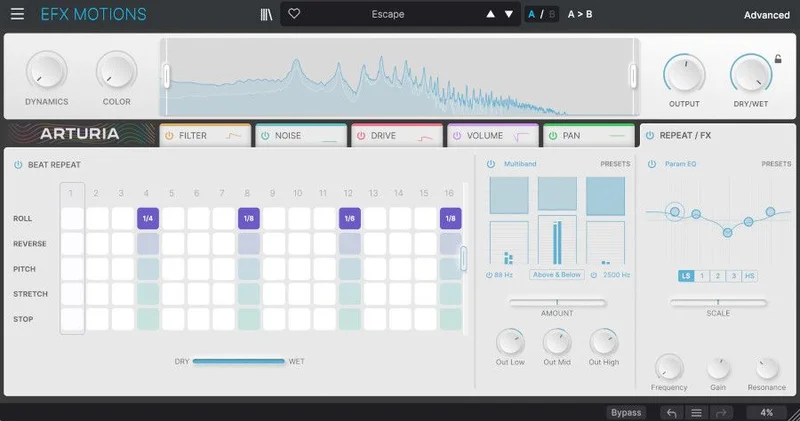Click the EQ Frequency knob
Screen dimensions: 800x421
(669, 367)
